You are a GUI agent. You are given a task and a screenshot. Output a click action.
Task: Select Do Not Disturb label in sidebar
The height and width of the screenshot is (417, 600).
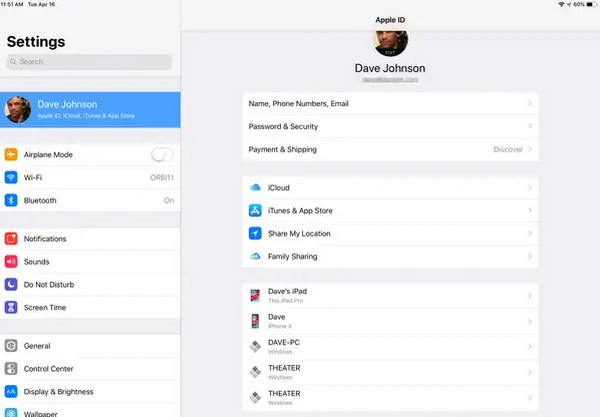coord(49,285)
